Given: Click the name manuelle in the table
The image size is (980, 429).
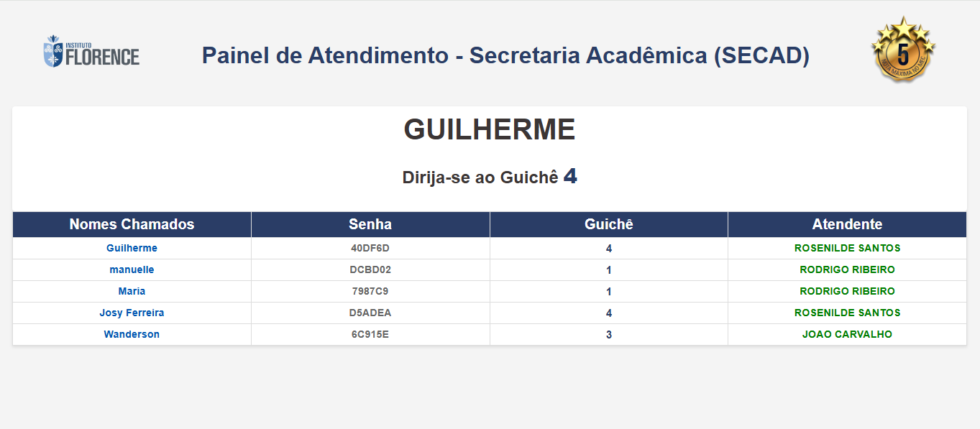Looking at the screenshot, I should pyautogui.click(x=132, y=269).
